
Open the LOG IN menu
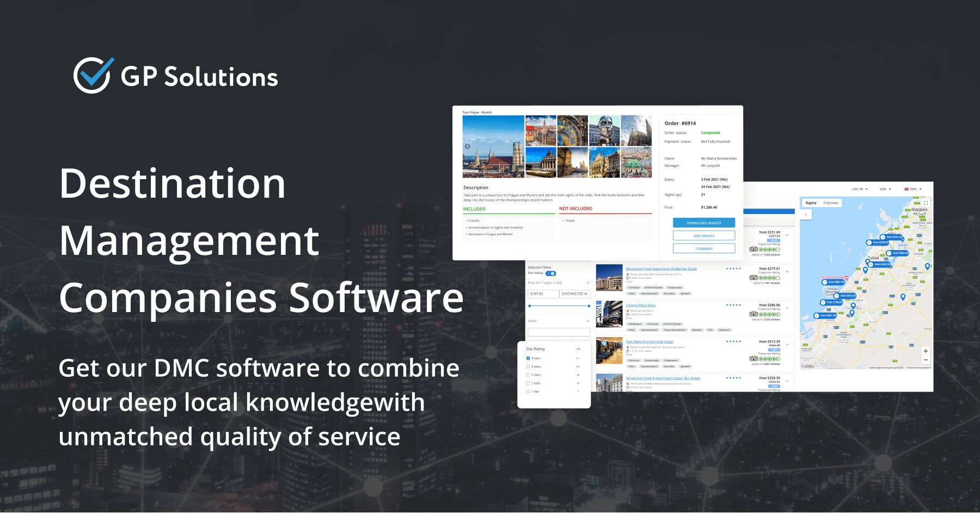pos(857,189)
